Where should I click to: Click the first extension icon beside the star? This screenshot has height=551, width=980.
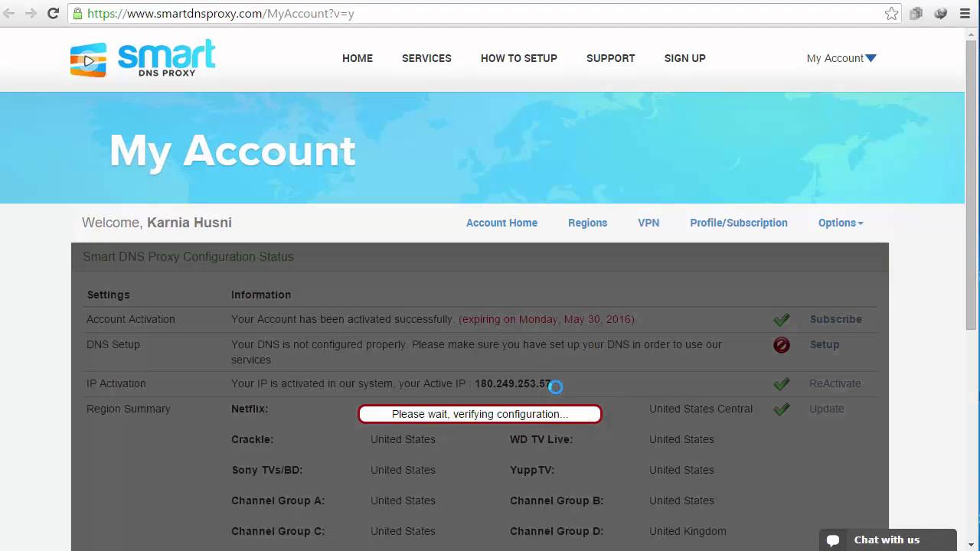pyautogui.click(x=916, y=14)
